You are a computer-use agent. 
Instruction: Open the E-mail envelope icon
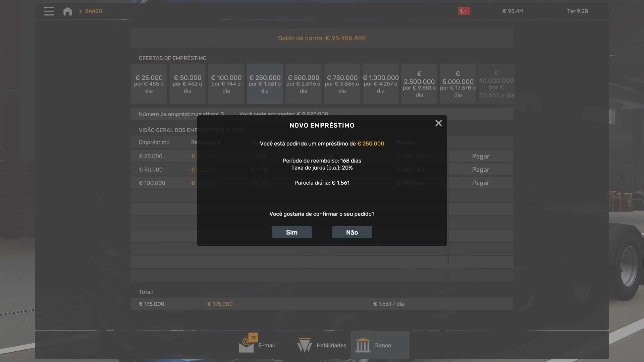246,345
